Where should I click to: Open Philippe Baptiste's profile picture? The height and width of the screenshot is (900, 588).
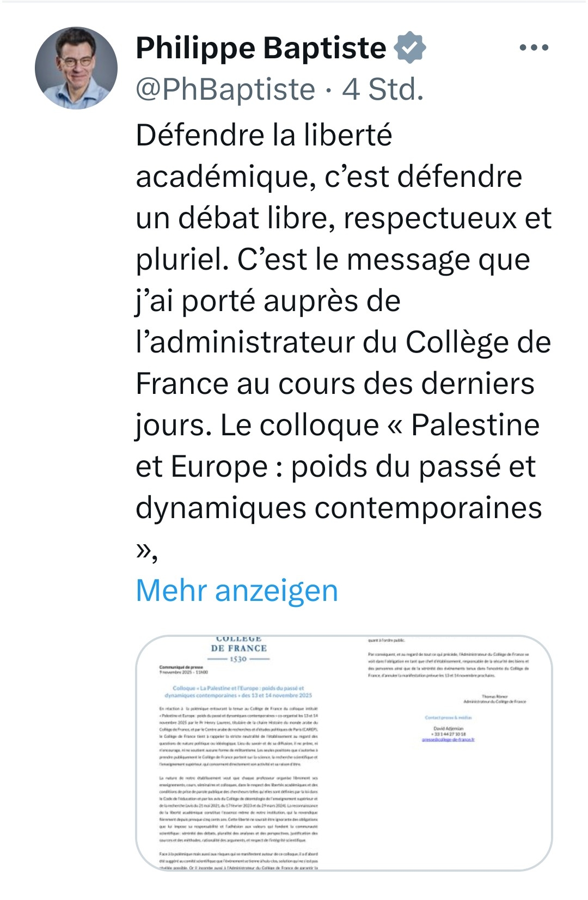[76, 68]
